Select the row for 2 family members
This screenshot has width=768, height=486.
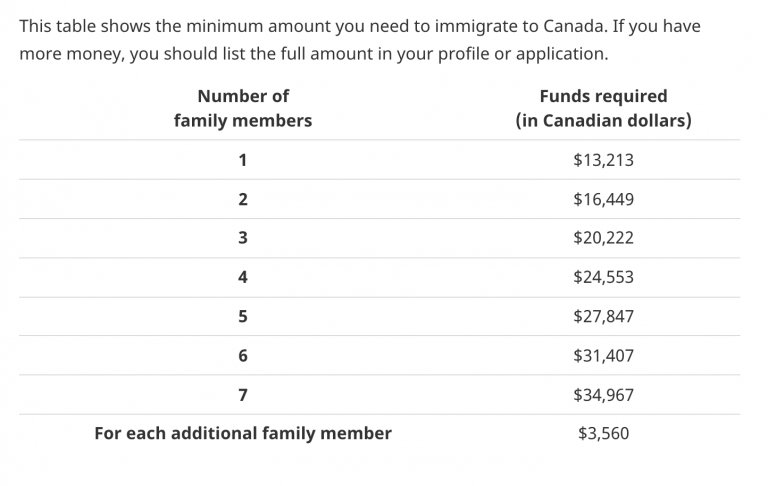380,199
